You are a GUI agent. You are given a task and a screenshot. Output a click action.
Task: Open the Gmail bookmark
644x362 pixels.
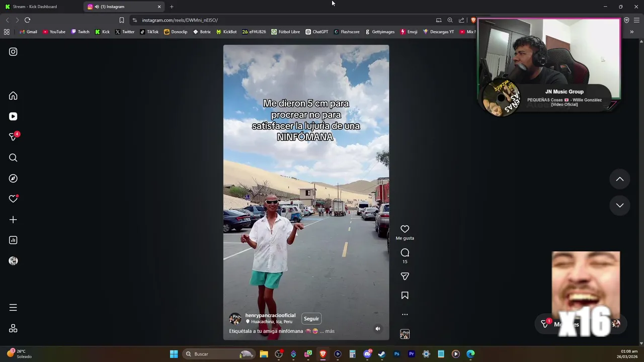(x=28, y=32)
